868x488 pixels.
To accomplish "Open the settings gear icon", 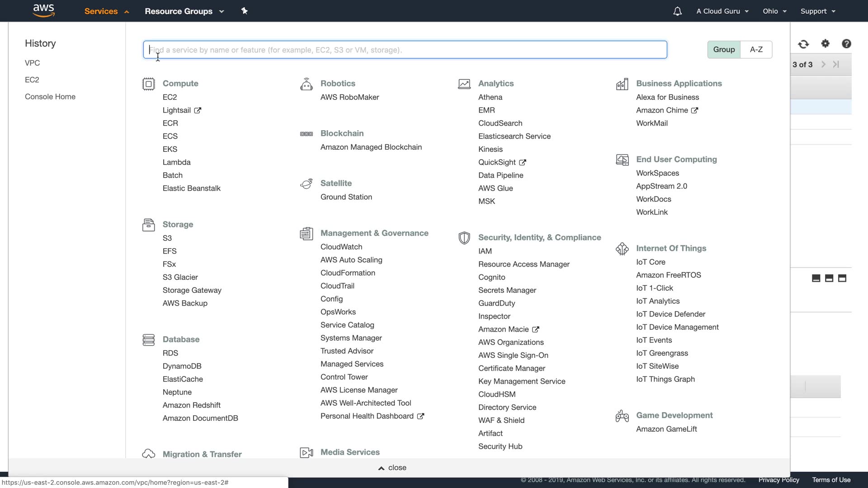I will [826, 43].
